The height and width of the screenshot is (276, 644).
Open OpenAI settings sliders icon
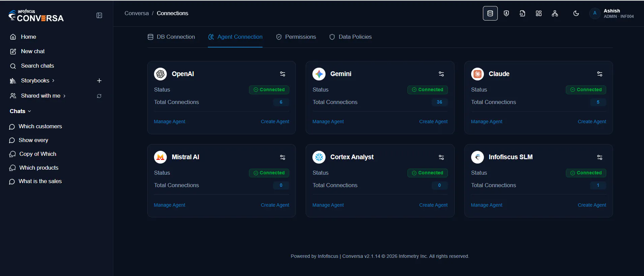pyautogui.click(x=282, y=74)
